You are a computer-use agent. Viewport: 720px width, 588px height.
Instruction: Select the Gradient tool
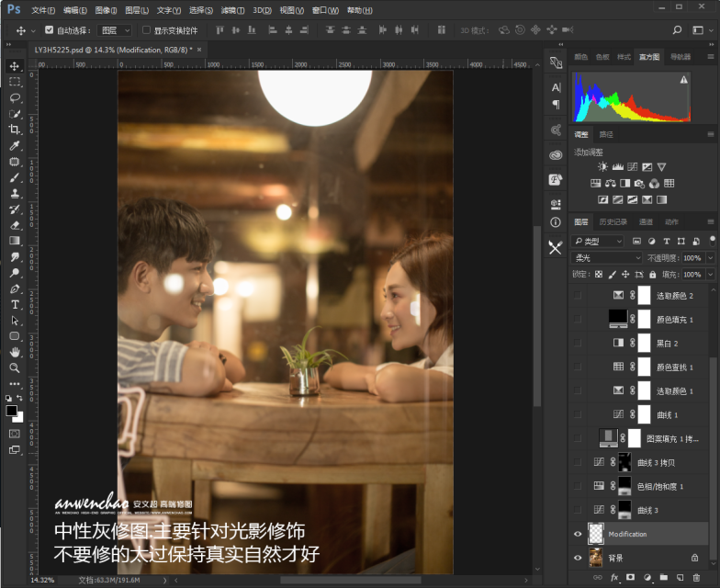(x=15, y=241)
